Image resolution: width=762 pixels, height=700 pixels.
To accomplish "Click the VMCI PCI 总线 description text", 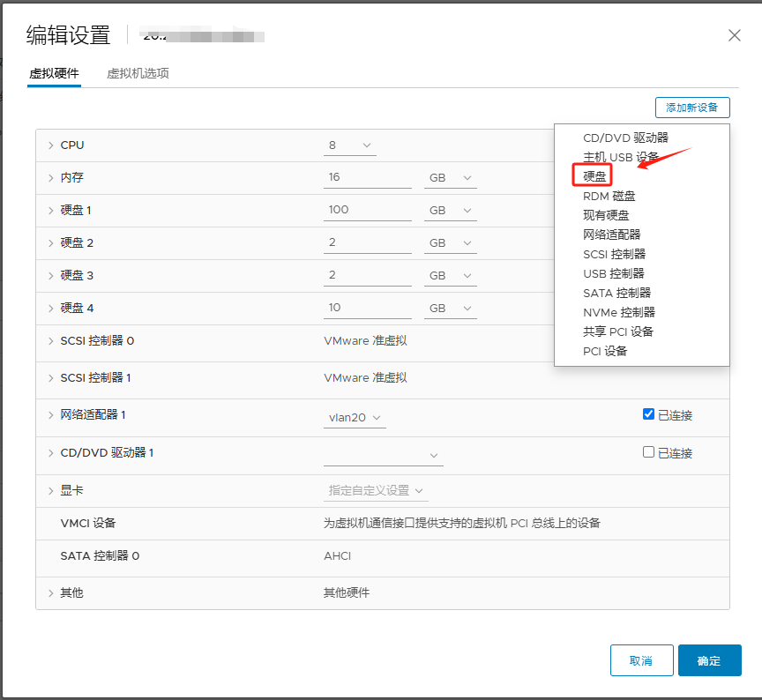I will pyautogui.click(x=461, y=523).
